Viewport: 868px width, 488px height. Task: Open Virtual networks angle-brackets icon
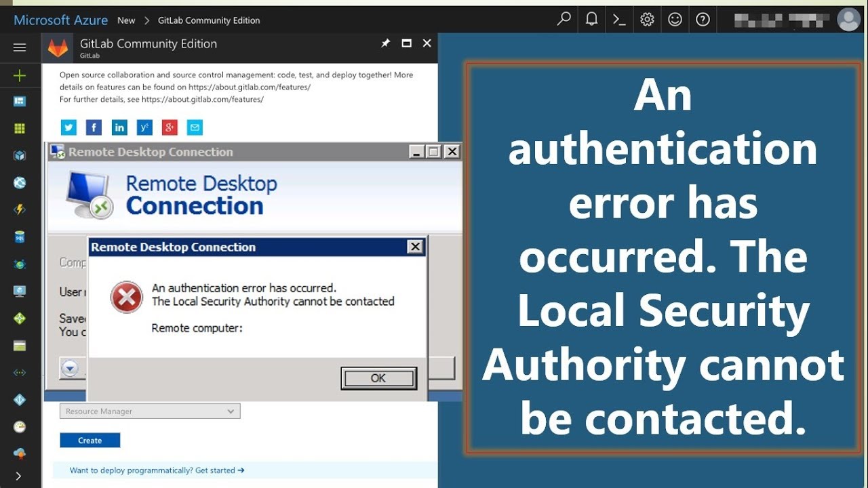pos(20,373)
